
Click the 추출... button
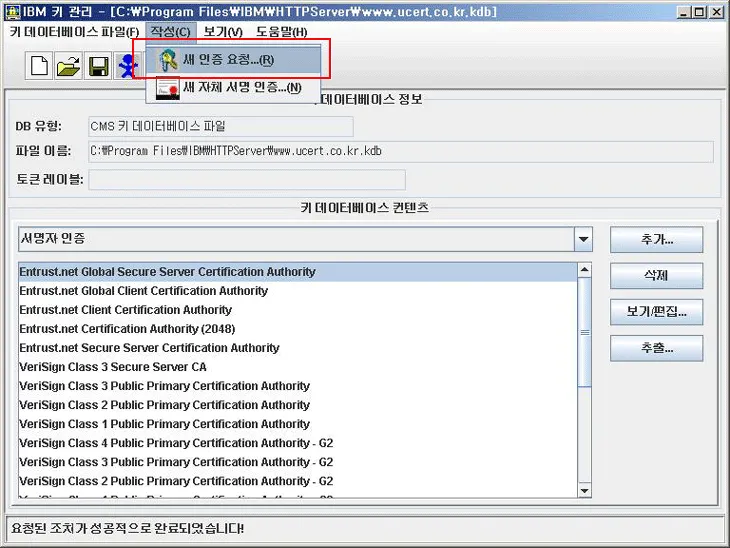tap(656, 348)
